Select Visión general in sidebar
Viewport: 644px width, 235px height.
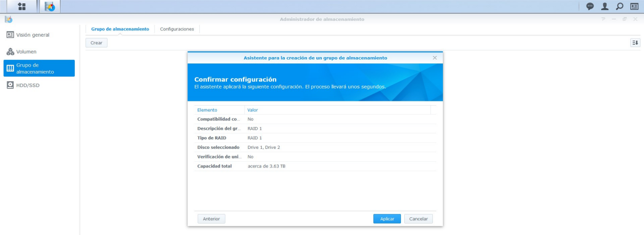pyautogui.click(x=39, y=35)
